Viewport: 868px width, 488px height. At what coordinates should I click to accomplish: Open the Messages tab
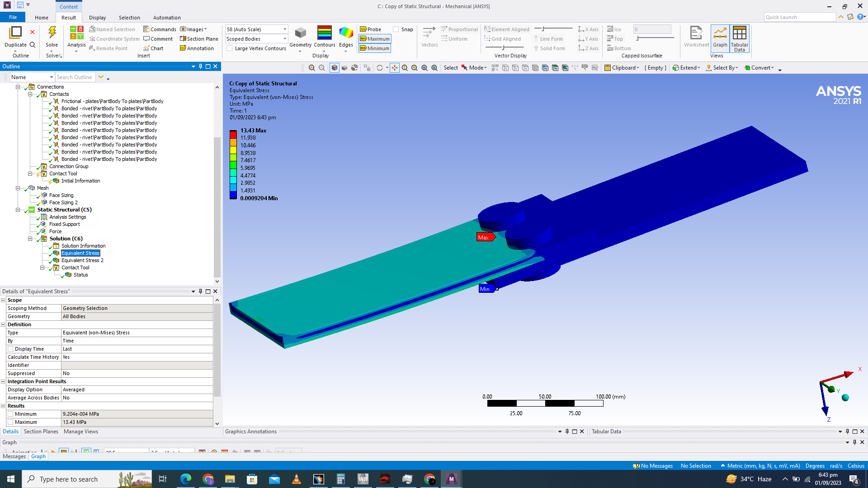pos(14,456)
